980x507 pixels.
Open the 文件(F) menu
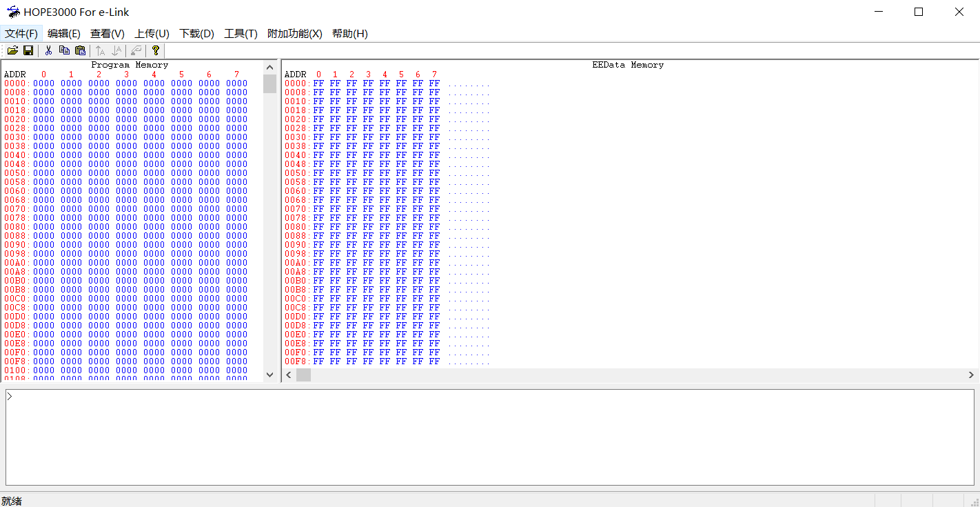(21, 33)
